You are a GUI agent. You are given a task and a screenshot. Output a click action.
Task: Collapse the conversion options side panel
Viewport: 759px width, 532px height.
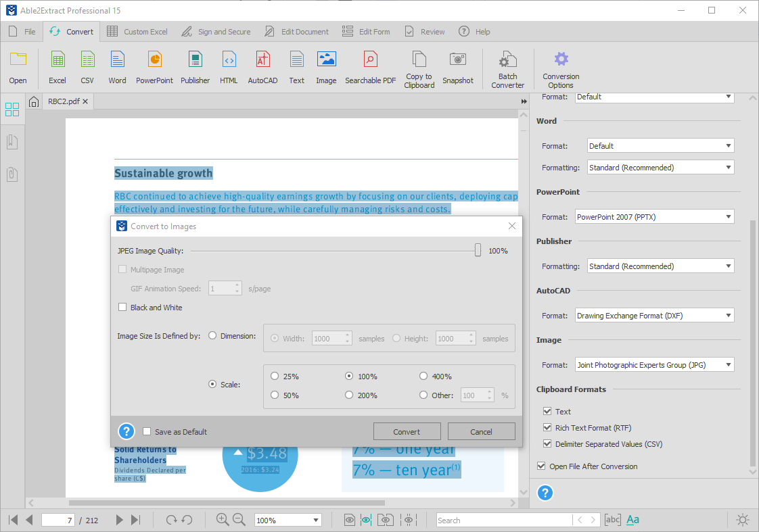click(x=524, y=101)
